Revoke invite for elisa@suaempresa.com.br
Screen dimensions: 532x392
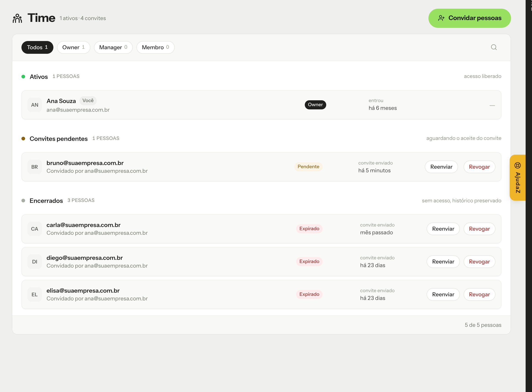pos(479,294)
